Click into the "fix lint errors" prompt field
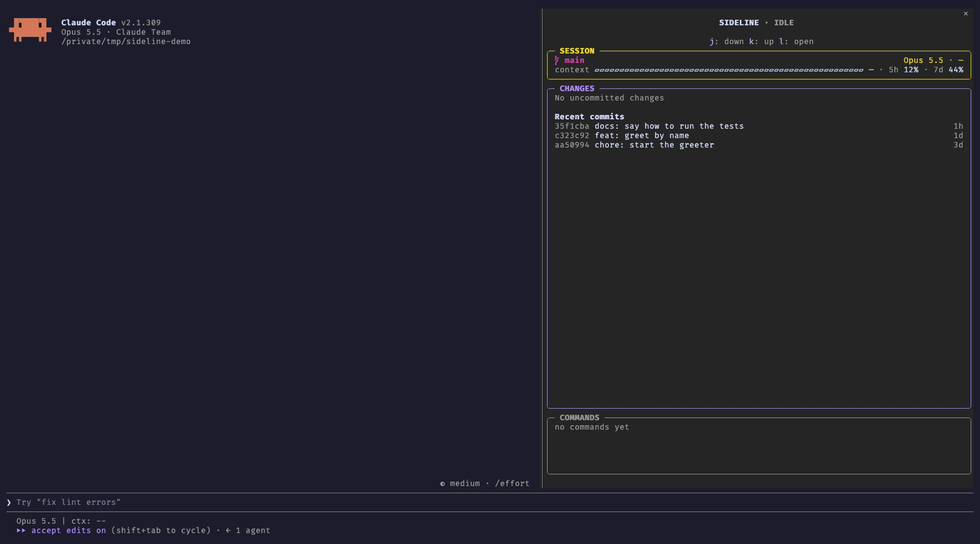This screenshot has width=980, height=544. [490, 503]
